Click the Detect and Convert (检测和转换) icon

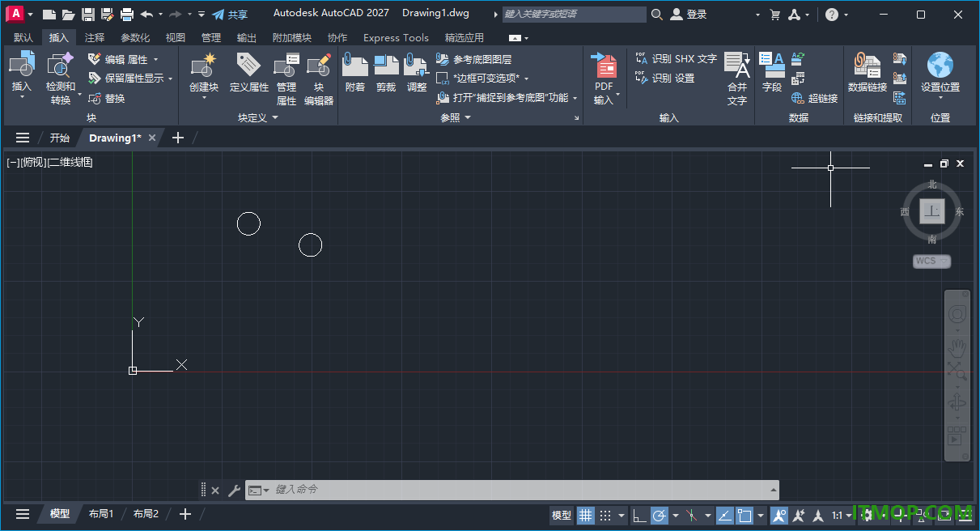pos(60,65)
